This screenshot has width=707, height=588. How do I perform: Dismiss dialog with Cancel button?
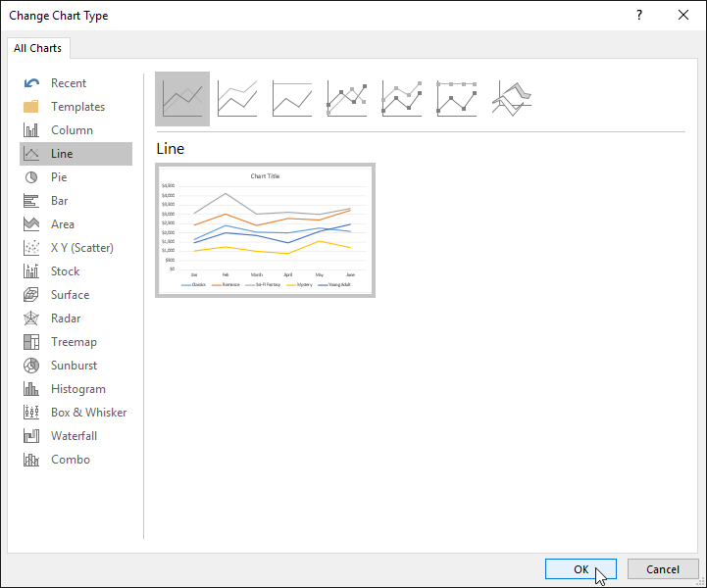[663, 569]
